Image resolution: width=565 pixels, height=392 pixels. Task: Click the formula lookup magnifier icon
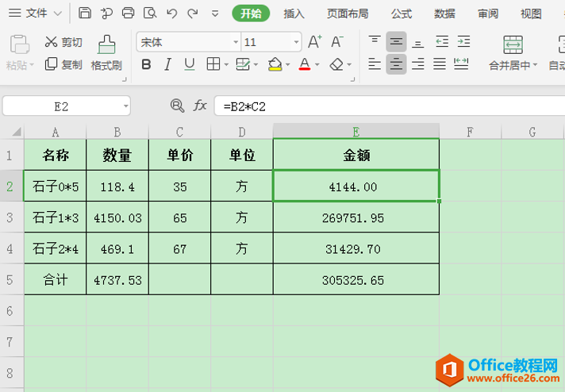coord(177,106)
